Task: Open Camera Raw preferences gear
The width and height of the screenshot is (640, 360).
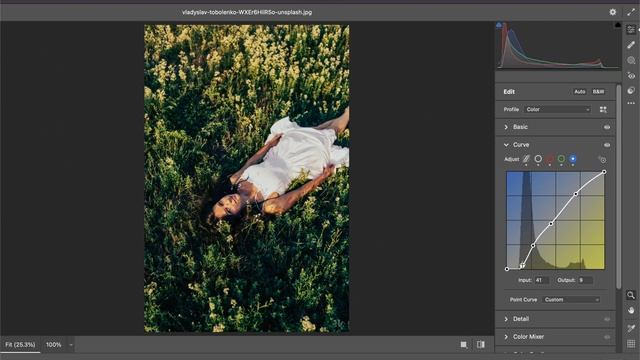Action: point(613,12)
